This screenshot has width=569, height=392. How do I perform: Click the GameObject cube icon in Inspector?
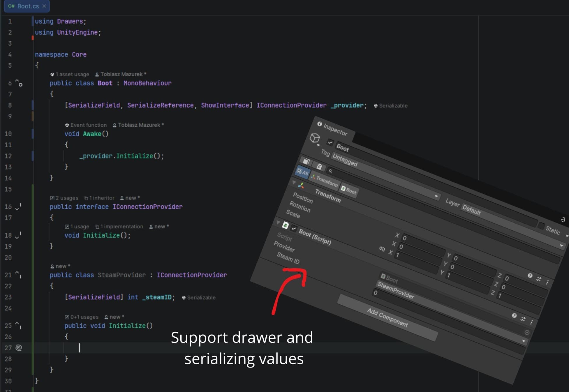click(x=315, y=137)
